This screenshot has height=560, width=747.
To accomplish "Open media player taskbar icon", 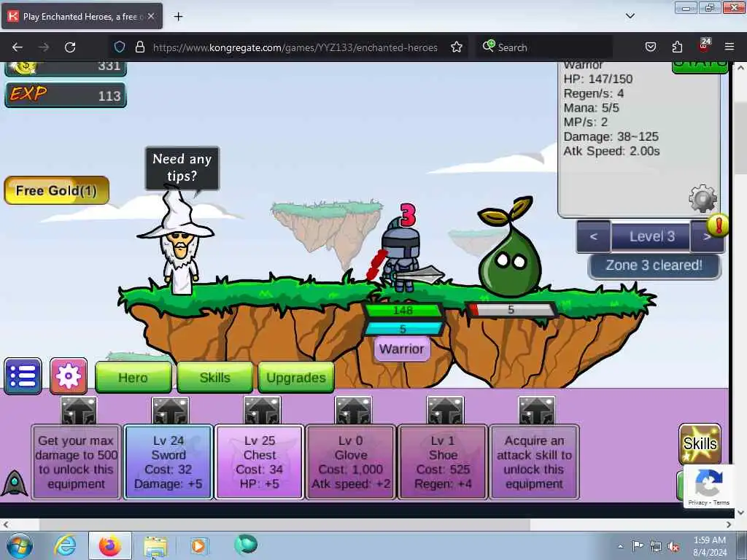I will pos(198,545).
